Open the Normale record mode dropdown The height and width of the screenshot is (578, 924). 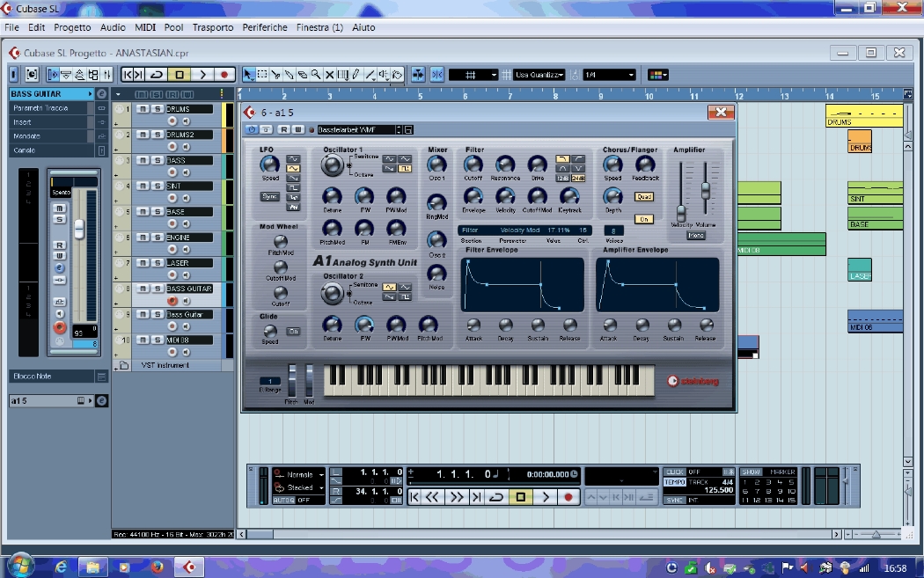click(299, 474)
